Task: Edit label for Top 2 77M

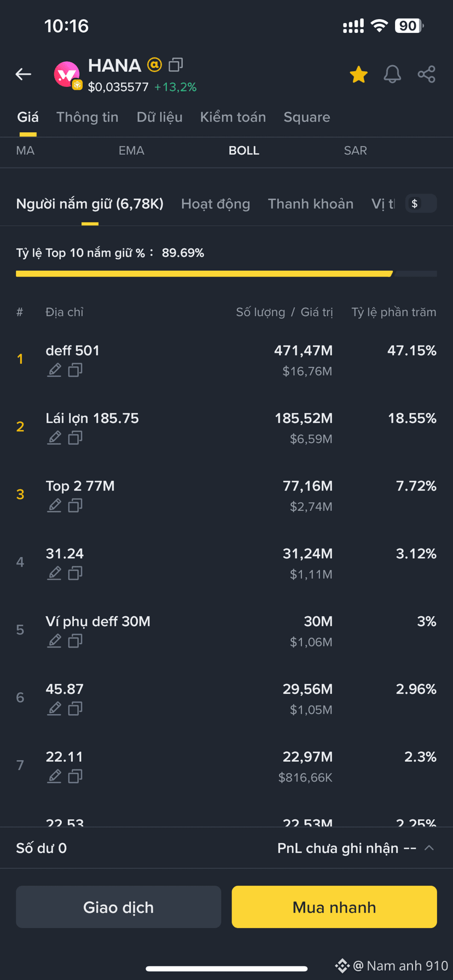Action: click(x=54, y=506)
